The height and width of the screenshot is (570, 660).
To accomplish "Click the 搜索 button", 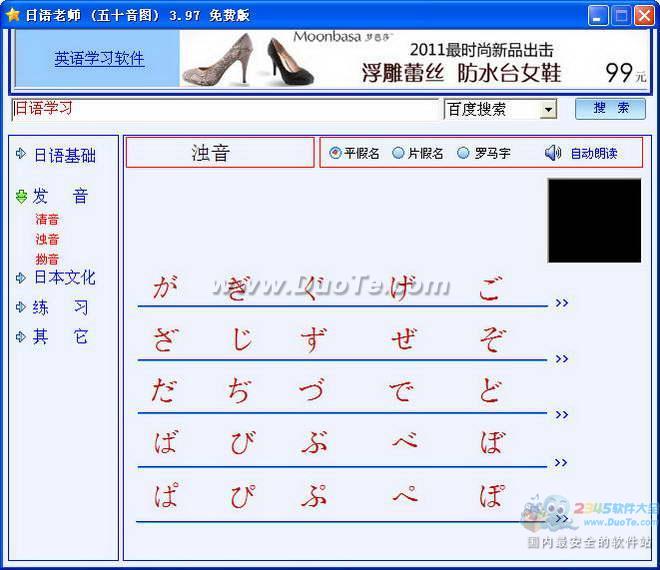I will click(x=610, y=109).
